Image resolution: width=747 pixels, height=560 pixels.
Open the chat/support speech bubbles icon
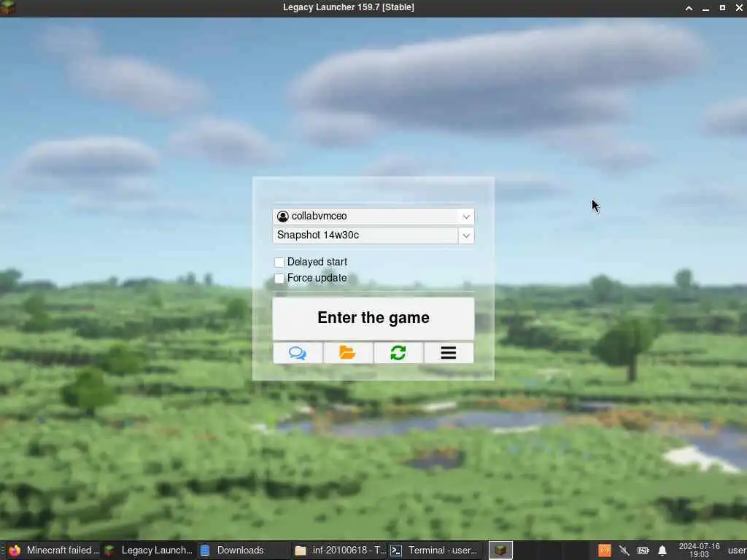[298, 353]
